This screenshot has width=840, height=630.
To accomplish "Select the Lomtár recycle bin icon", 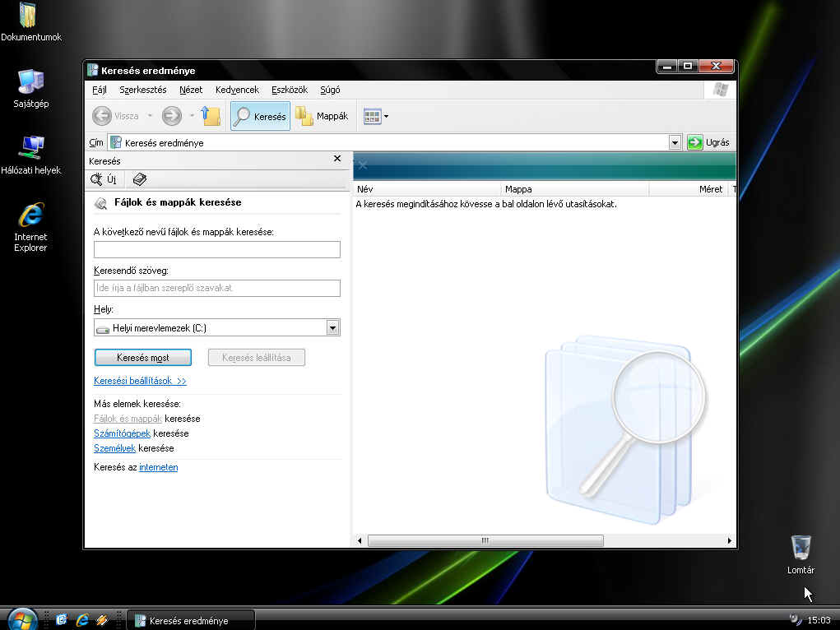I will [x=801, y=555].
